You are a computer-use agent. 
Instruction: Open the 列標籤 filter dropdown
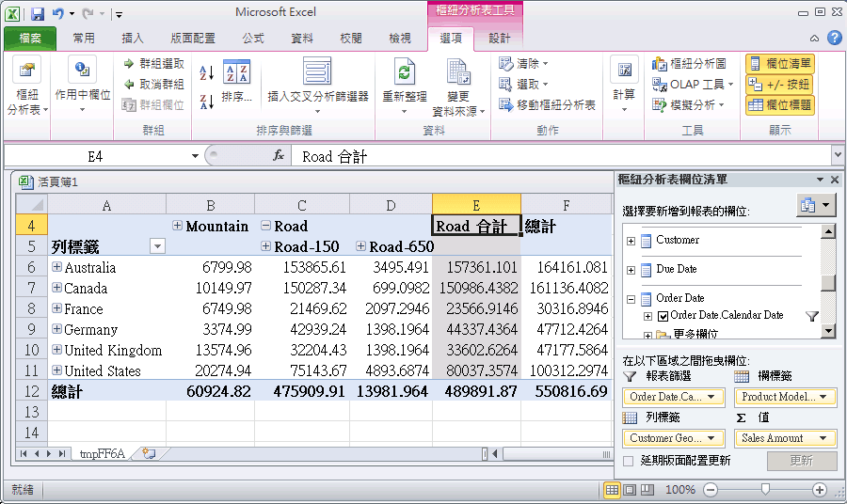[x=157, y=246]
